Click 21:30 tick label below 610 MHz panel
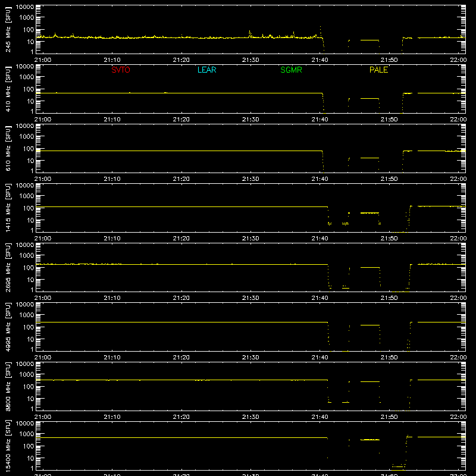476x476 pixels. pyautogui.click(x=250, y=179)
